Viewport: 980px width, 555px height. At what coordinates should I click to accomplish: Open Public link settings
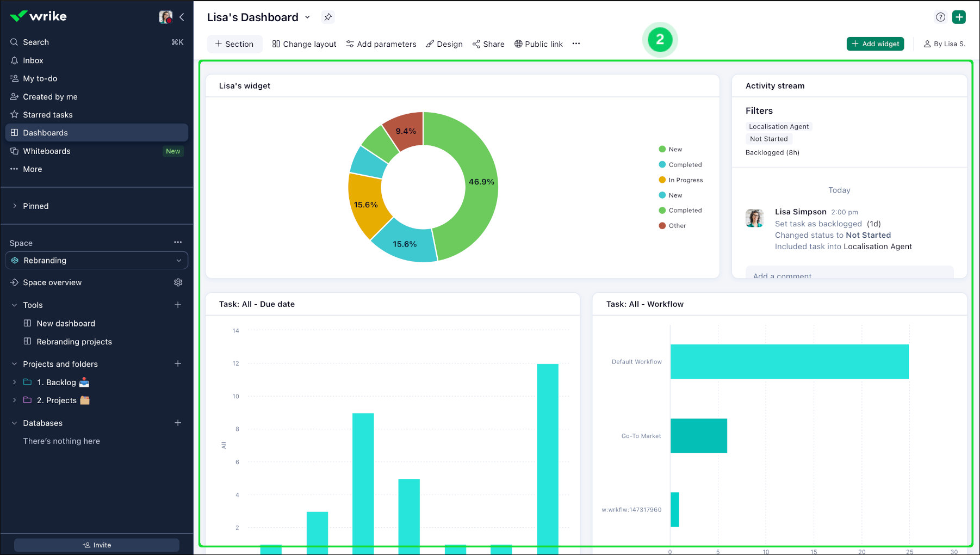point(538,44)
